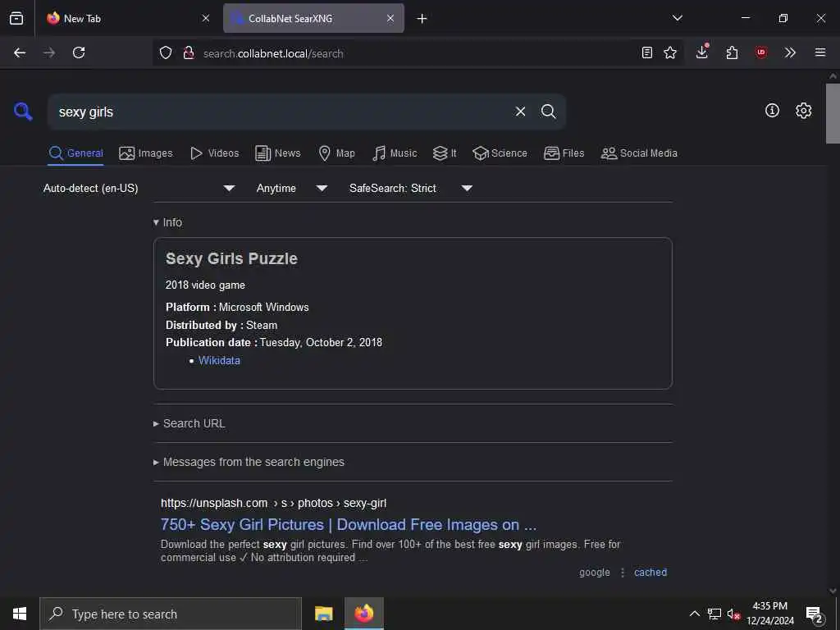Click the page vertical scrollbar thumb
This screenshot has height=630, width=840.
(x=833, y=113)
